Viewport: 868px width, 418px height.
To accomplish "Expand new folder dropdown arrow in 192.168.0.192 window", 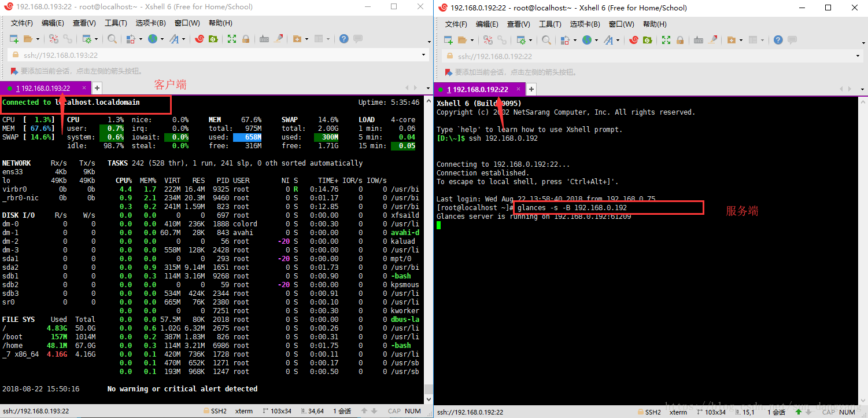I will coord(741,41).
